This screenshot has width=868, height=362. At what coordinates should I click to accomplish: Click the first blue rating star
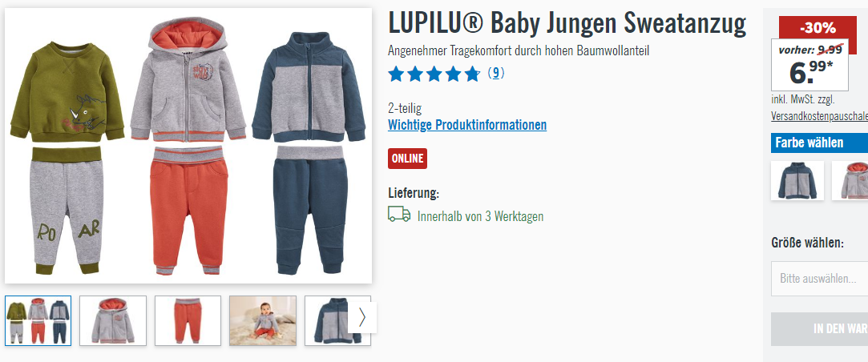[396, 74]
